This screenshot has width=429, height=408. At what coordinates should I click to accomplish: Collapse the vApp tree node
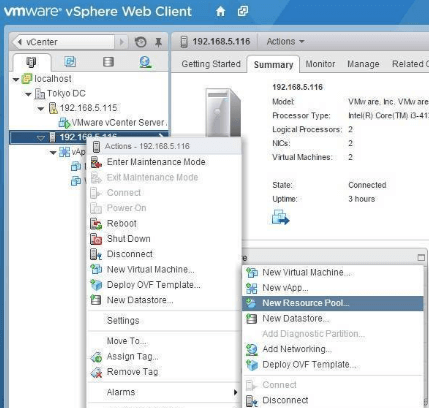(x=53, y=153)
